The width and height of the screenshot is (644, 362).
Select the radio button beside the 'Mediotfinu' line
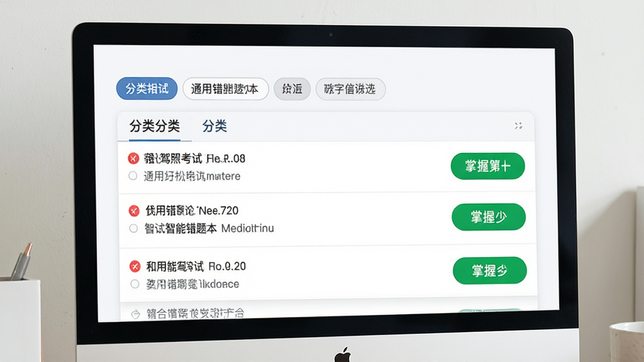[x=133, y=228]
